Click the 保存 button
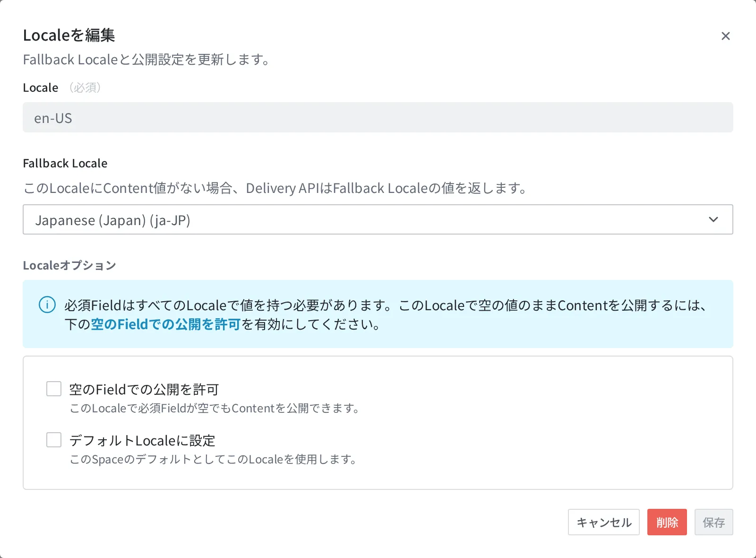 pos(714,522)
